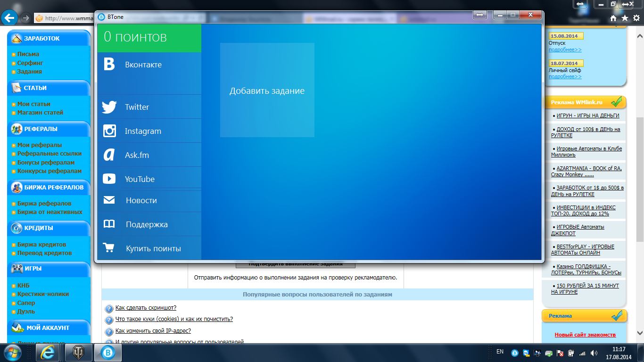Open the Биржа кредитов link
644x362 pixels.
41,245
